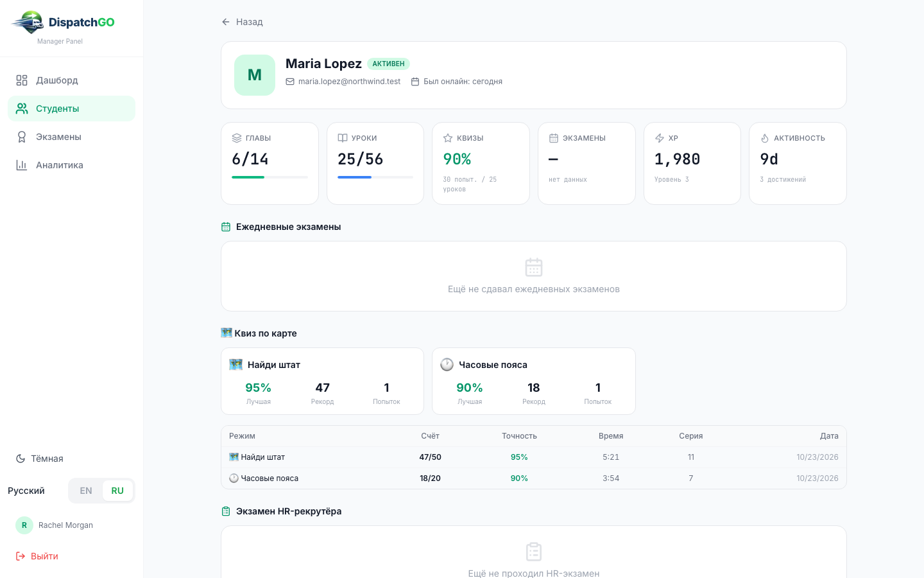
Task: Click the back arrow icon
Action: (x=226, y=22)
